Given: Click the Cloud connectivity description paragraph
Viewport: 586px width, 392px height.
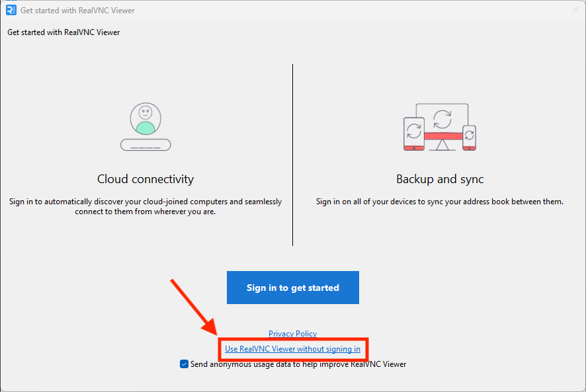Looking at the screenshot, I should pos(146,207).
